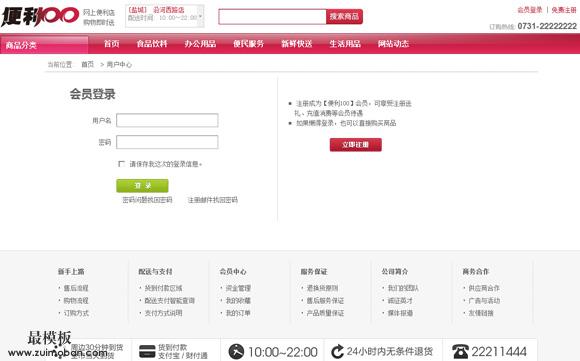Click the credit card payment icon
Viewport: 580px width, 361px height.
[x=147, y=351]
